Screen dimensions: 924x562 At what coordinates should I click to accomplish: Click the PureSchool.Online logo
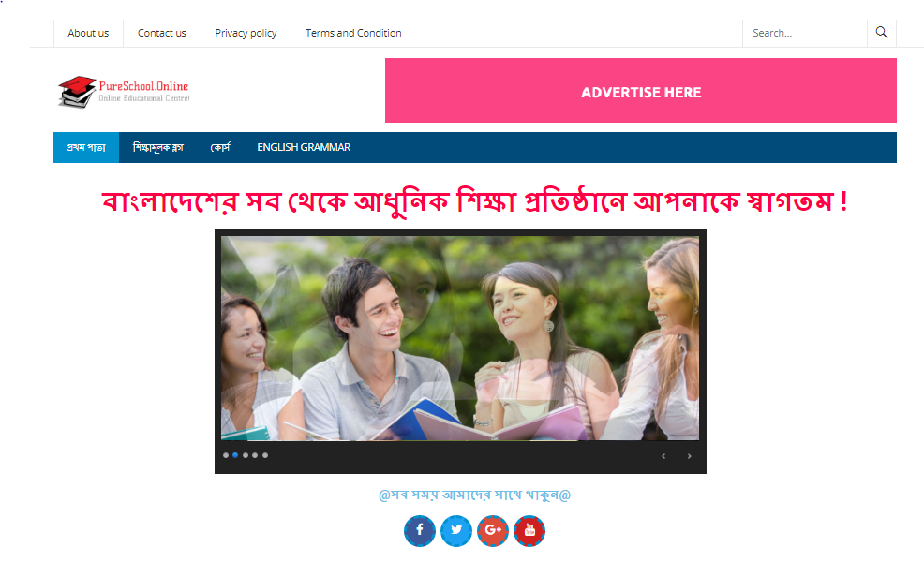124,92
